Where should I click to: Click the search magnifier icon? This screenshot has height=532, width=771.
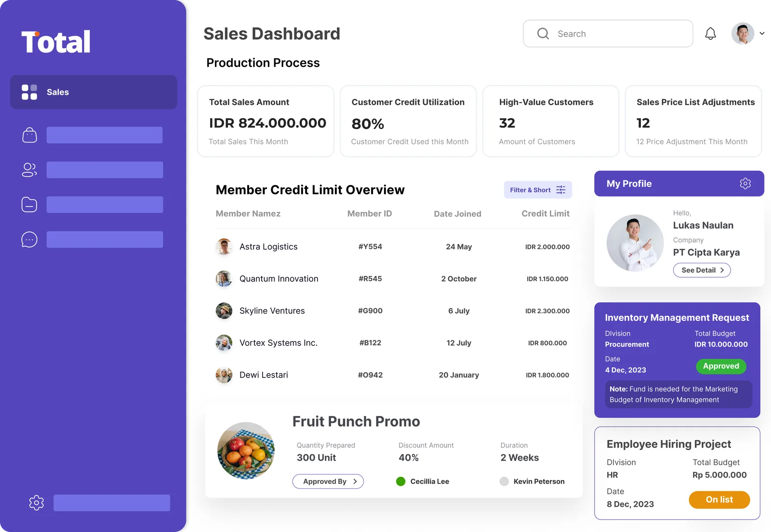point(543,34)
